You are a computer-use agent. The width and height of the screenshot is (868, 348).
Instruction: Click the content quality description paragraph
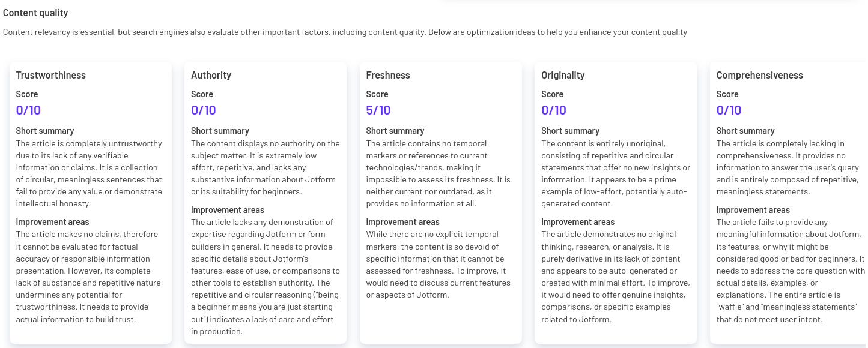tap(345, 32)
